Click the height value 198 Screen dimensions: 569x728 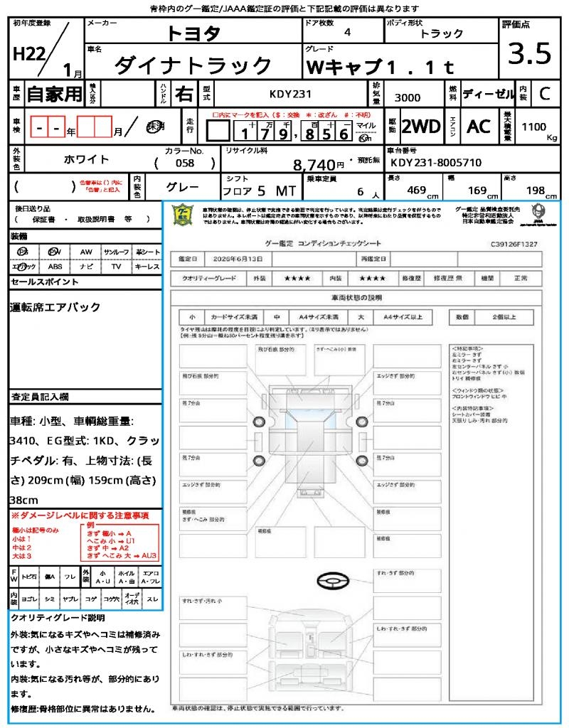pyautogui.click(x=535, y=191)
